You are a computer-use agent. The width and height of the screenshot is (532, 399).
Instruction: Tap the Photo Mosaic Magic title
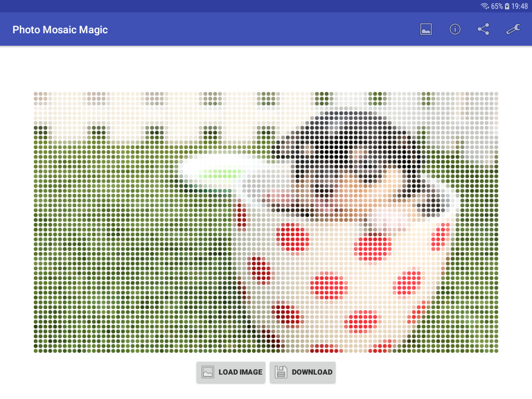tap(60, 30)
